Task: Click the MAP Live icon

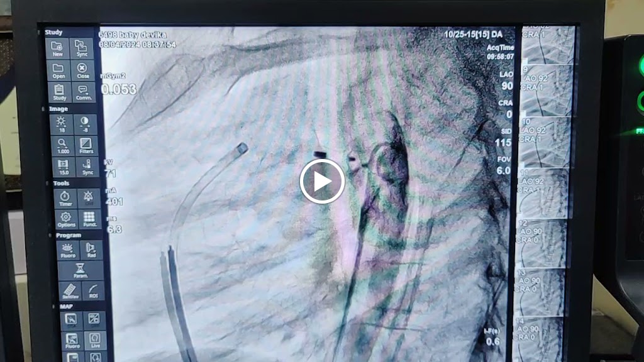Action: (x=96, y=341)
